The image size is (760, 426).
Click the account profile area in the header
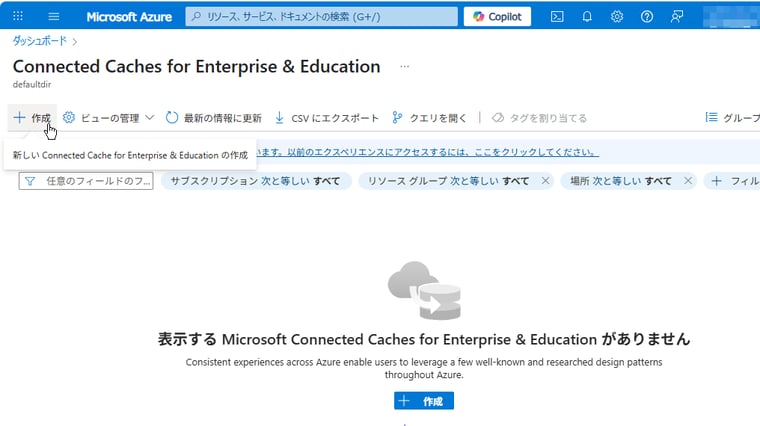click(x=731, y=16)
